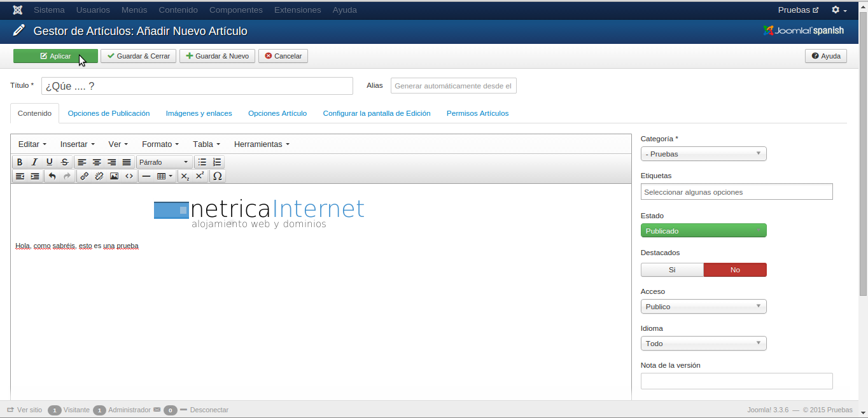Open the Editar editor menu
The height and width of the screenshot is (418, 868).
point(32,144)
